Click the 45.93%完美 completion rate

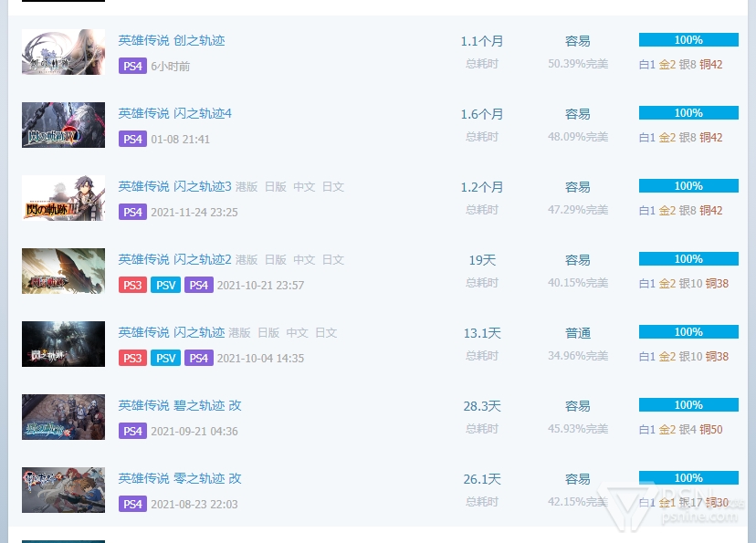[x=578, y=429]
